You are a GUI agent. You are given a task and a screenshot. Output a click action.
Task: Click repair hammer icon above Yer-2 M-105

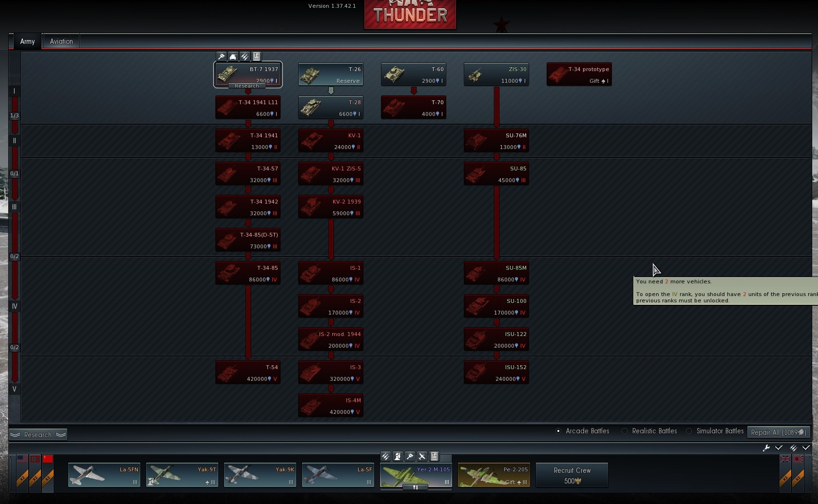coord(410,456)
